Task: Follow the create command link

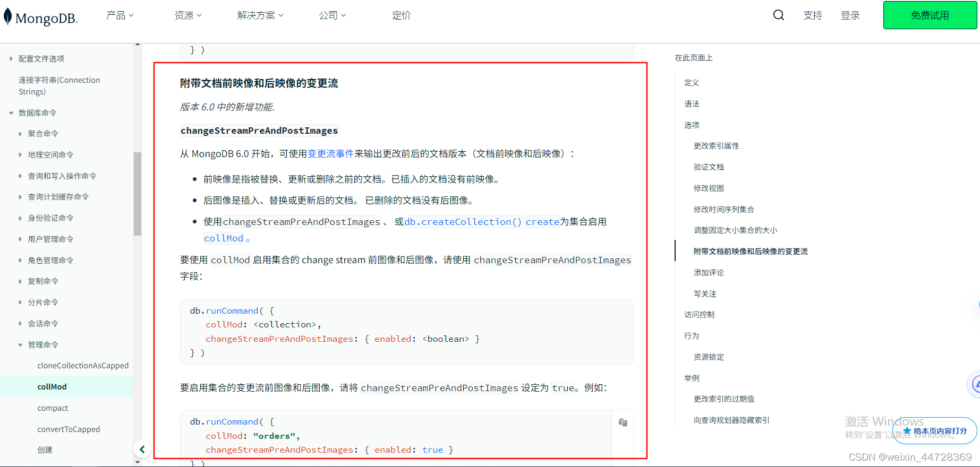Action: [x=542, y=222]
